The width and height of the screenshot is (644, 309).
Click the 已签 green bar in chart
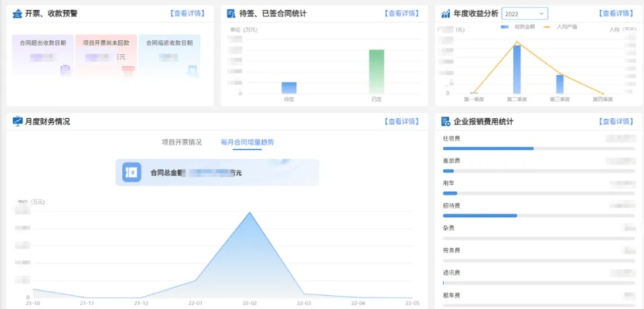(x=377, y=71)
